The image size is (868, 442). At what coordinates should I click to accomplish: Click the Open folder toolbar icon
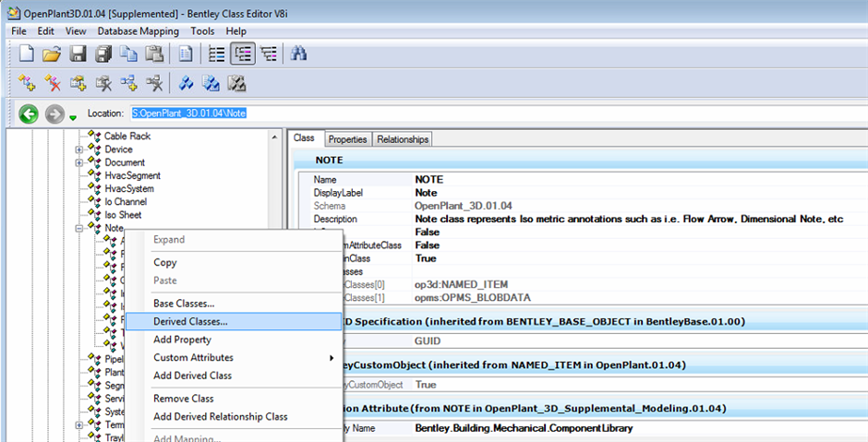pos(52,54)
